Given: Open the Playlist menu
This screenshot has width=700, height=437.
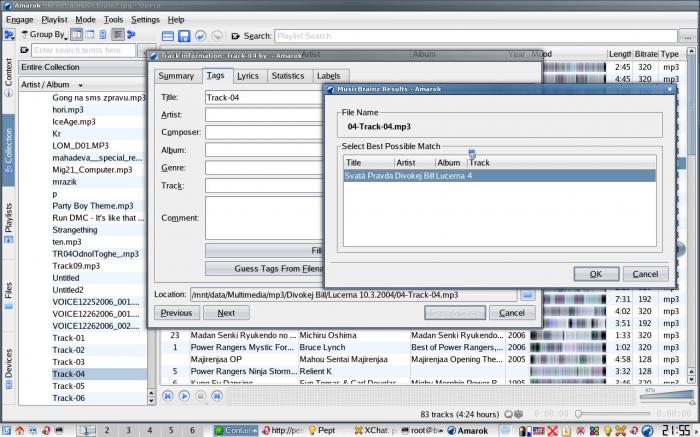Looking at the screenshot, I should (x=54, y=20).
